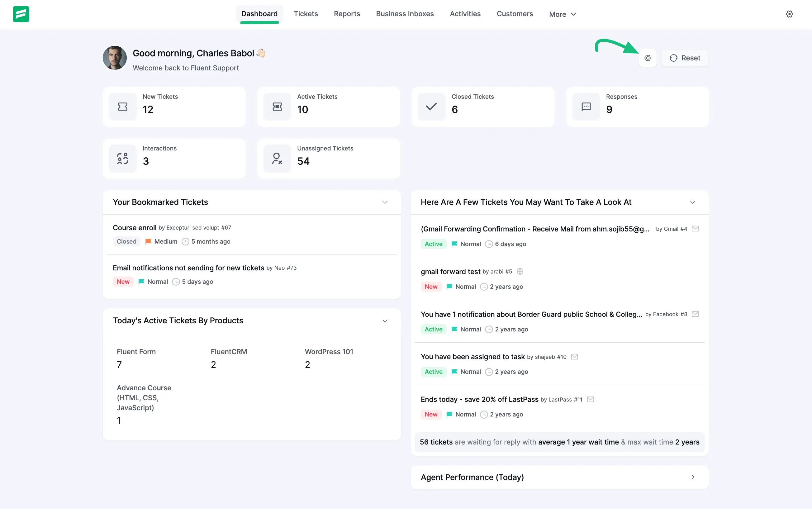Open the Business Inboxes menu item

(x=405, y=14)
